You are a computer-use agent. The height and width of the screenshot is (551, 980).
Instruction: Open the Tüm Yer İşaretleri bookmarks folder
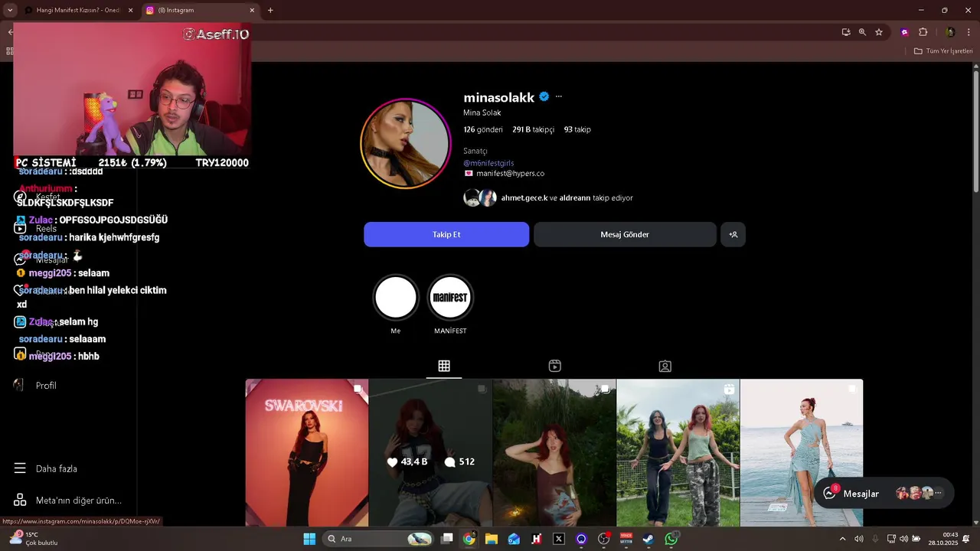tap(943, 51)
